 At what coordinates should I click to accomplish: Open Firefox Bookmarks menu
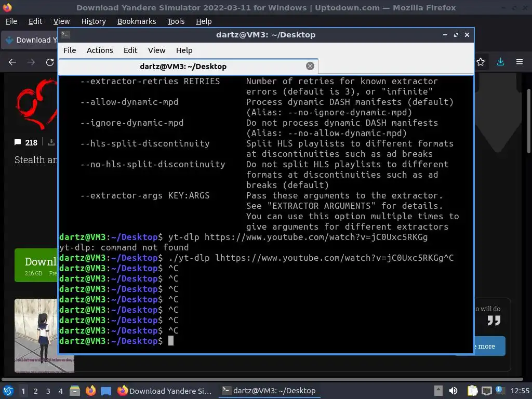[137, 21]
